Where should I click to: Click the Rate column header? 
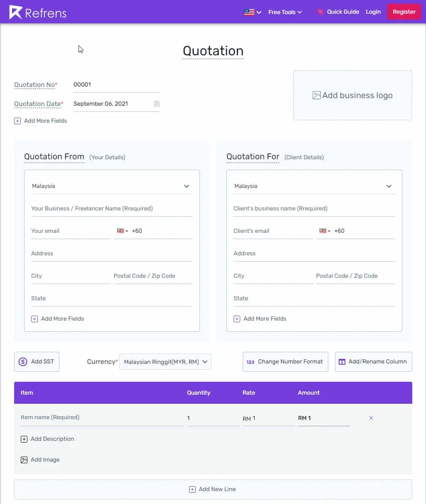point(249,393)
